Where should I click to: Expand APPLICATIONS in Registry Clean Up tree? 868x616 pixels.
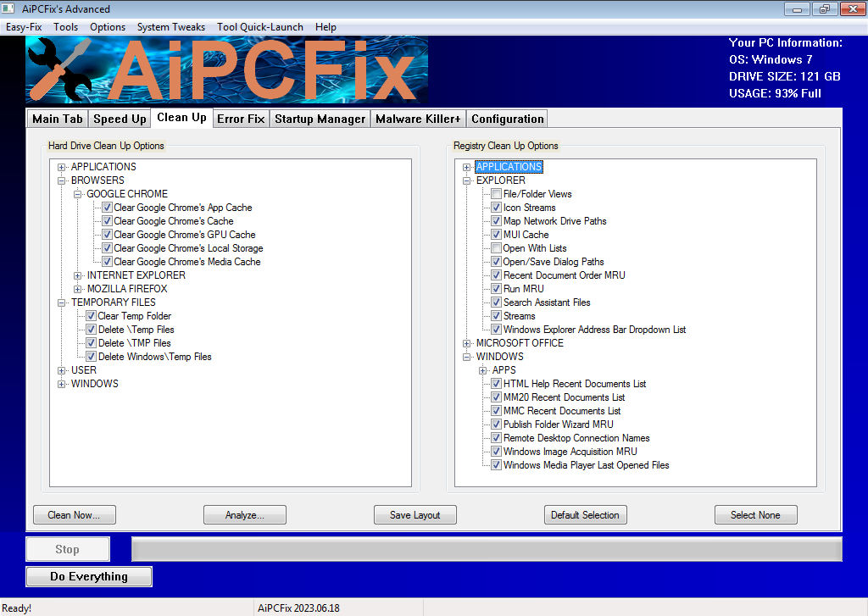click(467, 167)
